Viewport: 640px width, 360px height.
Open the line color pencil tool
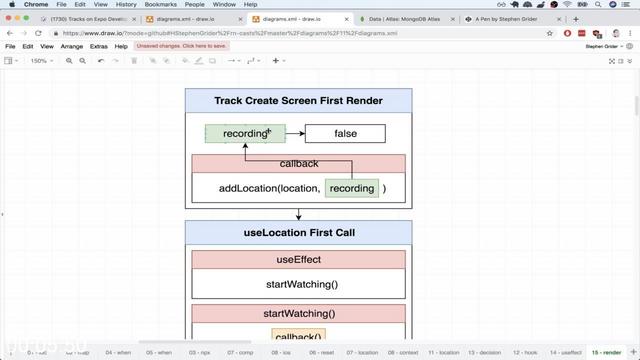click(199, 61)
